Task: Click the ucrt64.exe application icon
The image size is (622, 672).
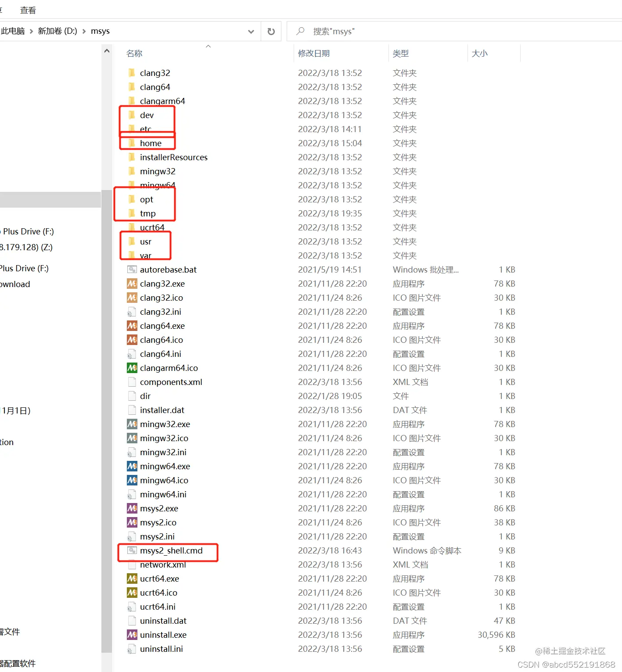Action: 132,579
